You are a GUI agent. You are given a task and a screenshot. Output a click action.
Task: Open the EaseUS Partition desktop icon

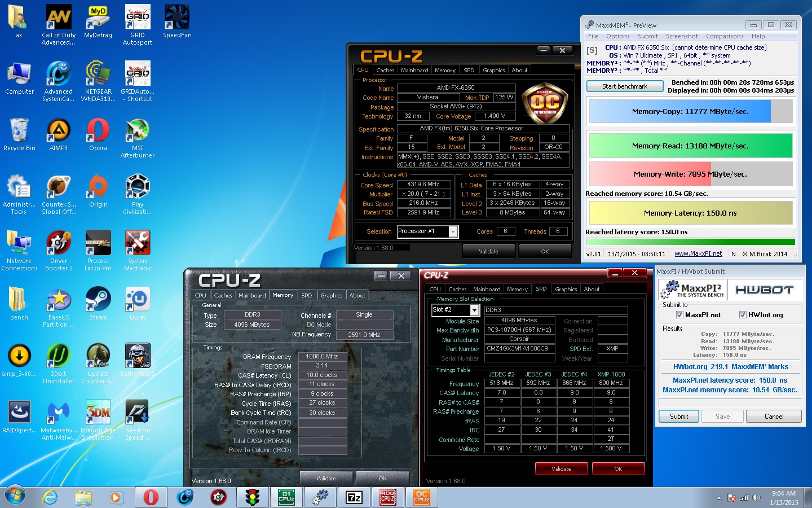(59, 308)
